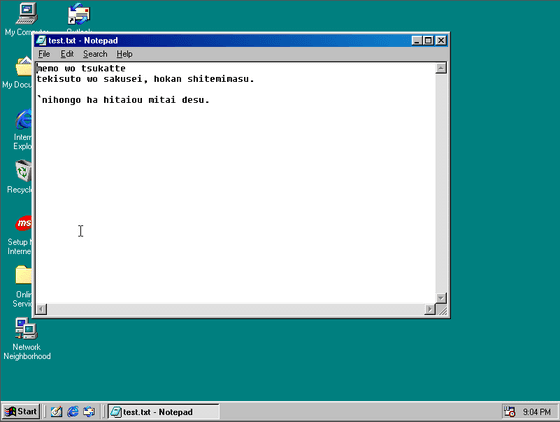The width and height of the screenshot is (560, 422).
Task: Click the Start button
Action: pyautogui.click(x=21, y=412)
